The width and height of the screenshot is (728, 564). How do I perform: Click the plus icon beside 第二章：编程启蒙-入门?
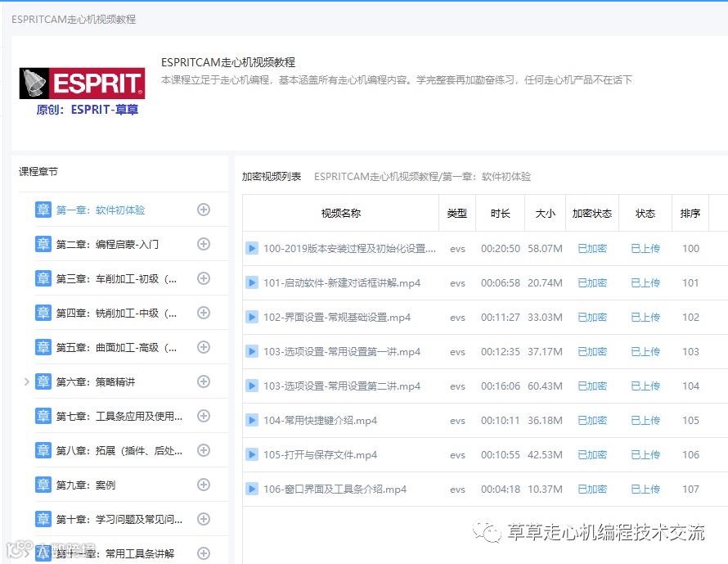204,244
